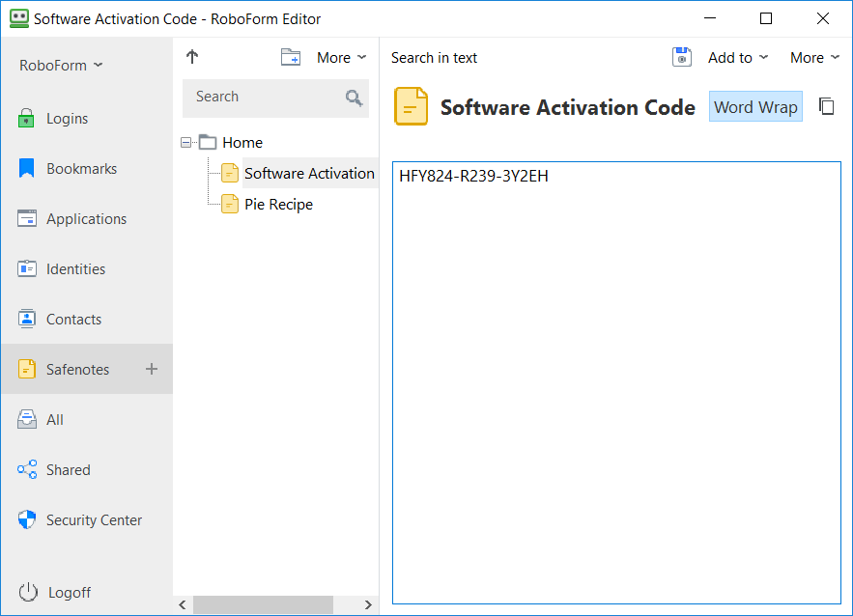Go to Bookmarks section
The height and width of the screenshot is (616, 853).
[87, 169]
